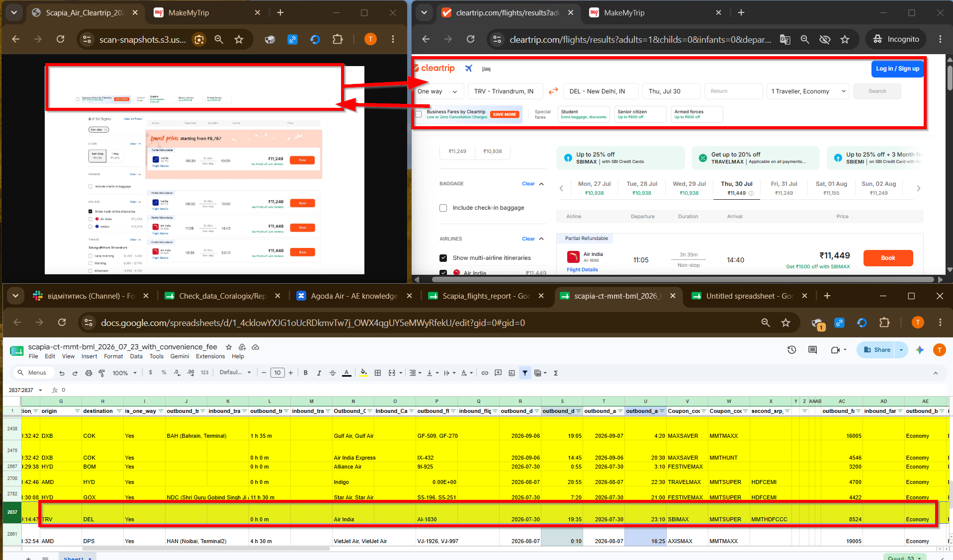This screenshot has width=953, height=560.
Task: Undo the last action in Sheets
Action: click(62, 373)
